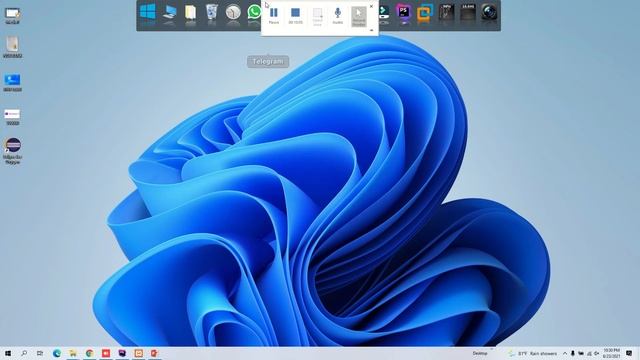Open the camera lens icon in the dock
Screen dimensions: 640x360
[489, 13]
